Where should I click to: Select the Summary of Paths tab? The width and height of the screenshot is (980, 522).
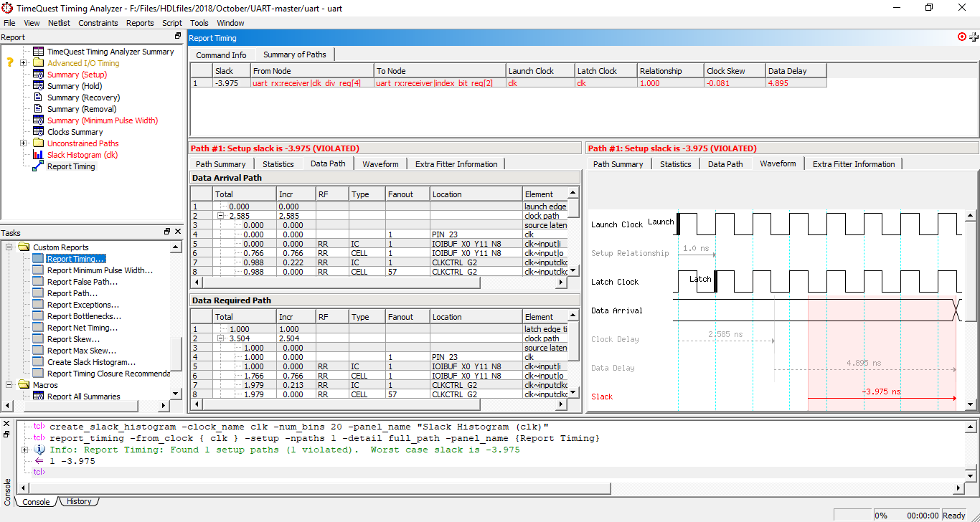pos(294,54)
